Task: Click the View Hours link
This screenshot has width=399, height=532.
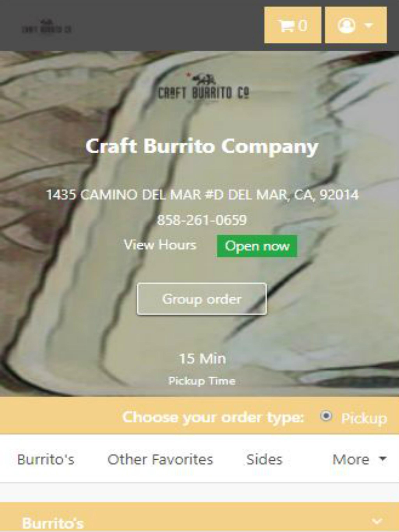Action: click(x=160, y=245)
